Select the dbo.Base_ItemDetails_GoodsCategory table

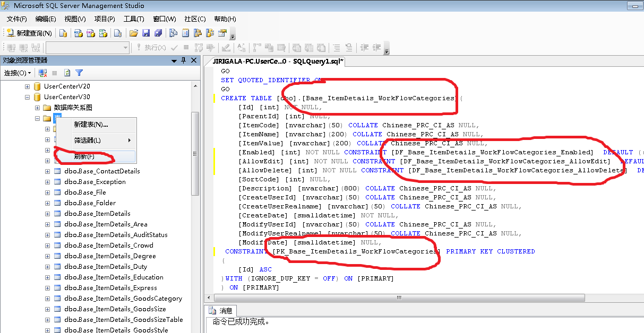123,299
